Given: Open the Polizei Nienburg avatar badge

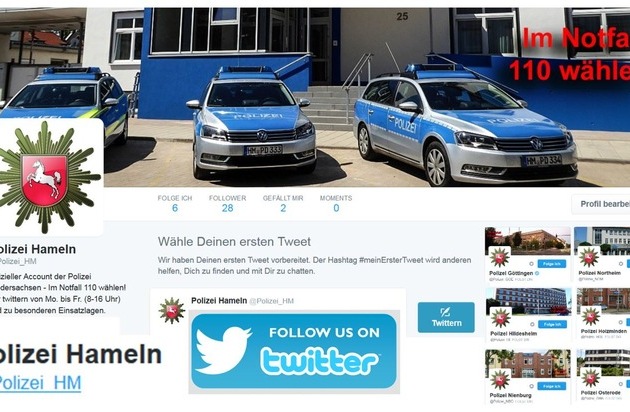Looking at the screenshot, I should [500, 379].
